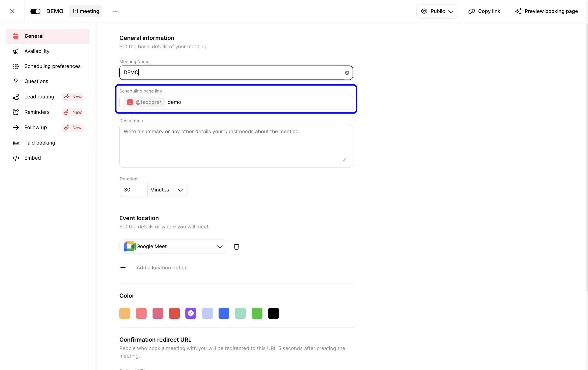588x370 pixels.
Task: Select the Lead routing icon
Action: [16, 97]
